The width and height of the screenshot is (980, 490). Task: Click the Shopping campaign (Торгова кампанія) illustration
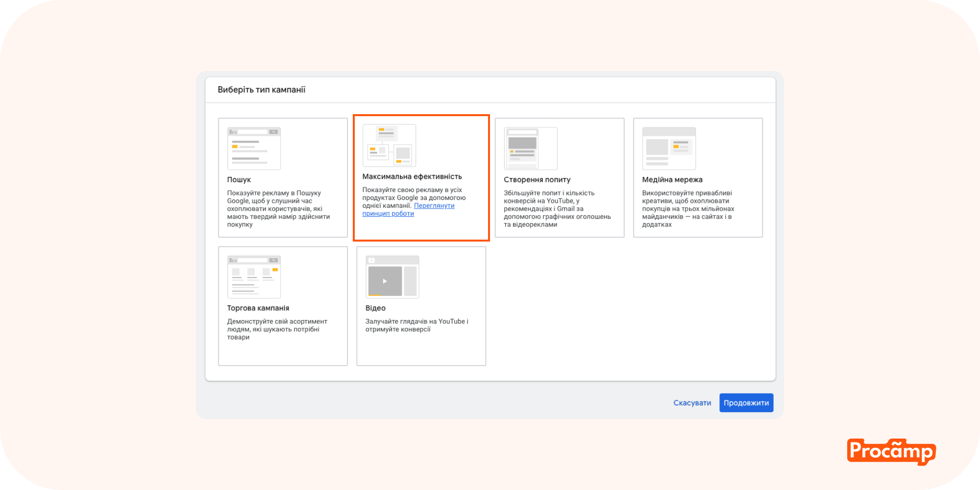[254, 277]
